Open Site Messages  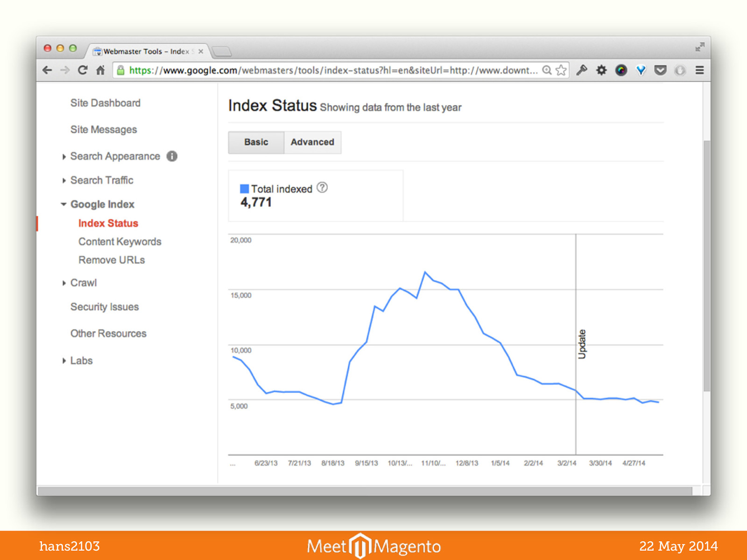(x=104, y=130)
